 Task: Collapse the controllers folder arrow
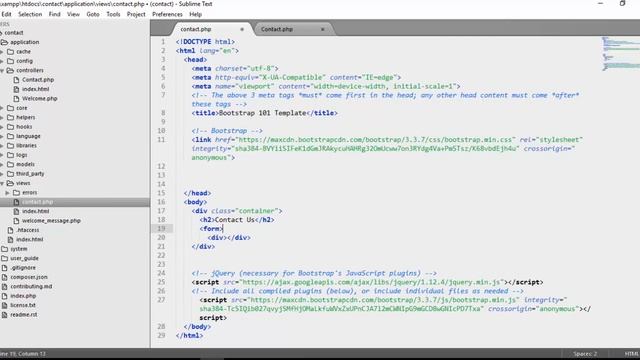[x=2, y=71]
